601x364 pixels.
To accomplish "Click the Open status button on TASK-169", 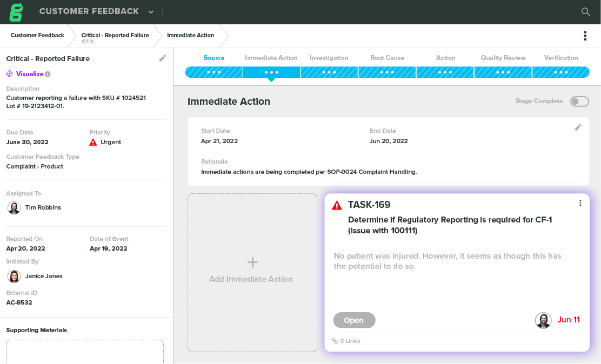I will (x=354, y=320).
